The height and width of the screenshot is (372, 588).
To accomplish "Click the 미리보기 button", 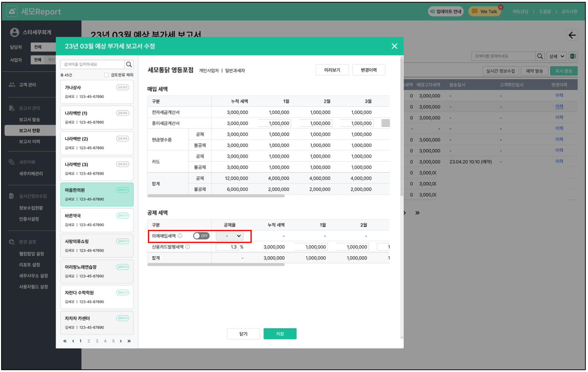I will [x=332, y=70].
